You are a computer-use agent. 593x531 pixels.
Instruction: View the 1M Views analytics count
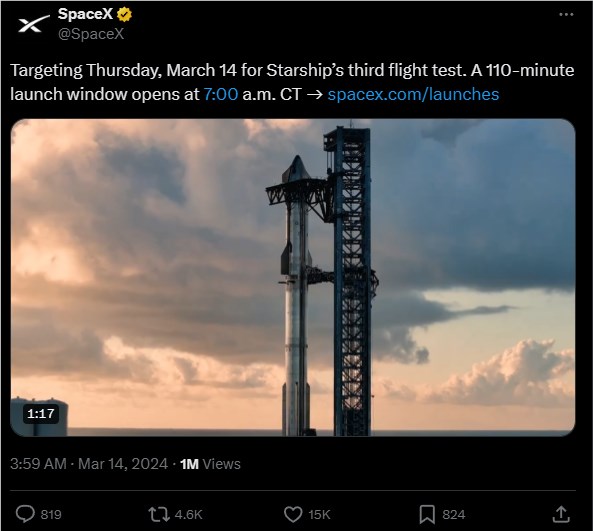coord(210,464)
